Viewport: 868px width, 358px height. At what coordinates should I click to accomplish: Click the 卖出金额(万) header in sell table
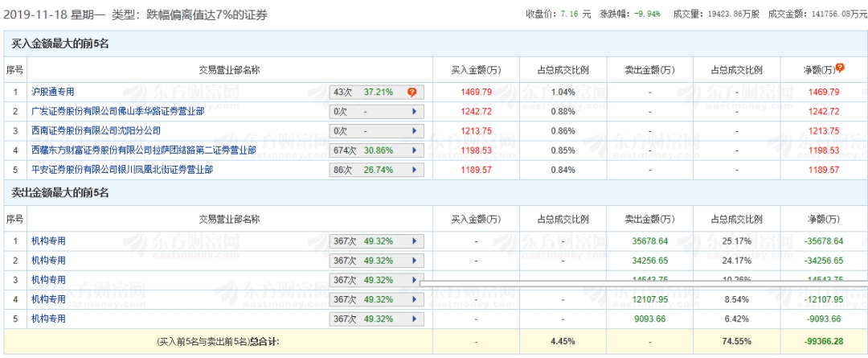(649, 219)
